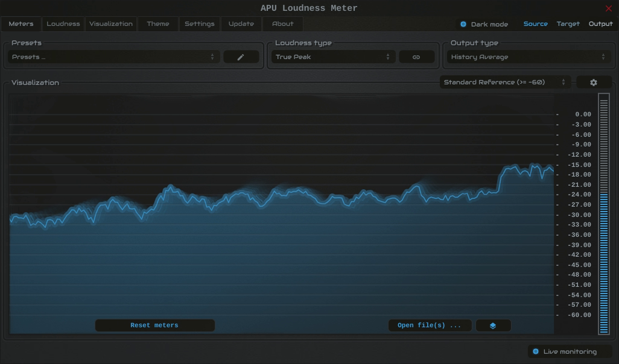
Task: Click the -30.00 scale label
Action: (x=580, y=215)
